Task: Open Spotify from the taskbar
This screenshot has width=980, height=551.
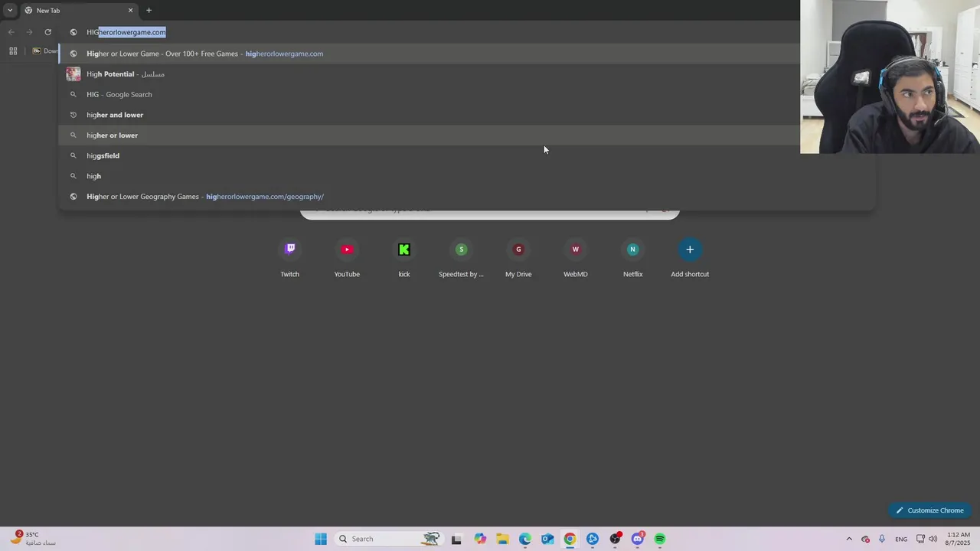Action: [660, 539]
